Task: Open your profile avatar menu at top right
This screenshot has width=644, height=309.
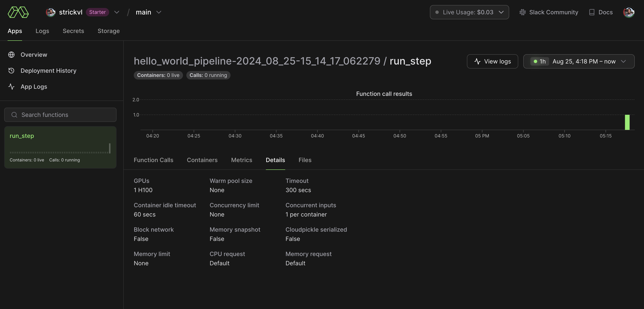Action: pyautogui.click(x=629, y=12)
